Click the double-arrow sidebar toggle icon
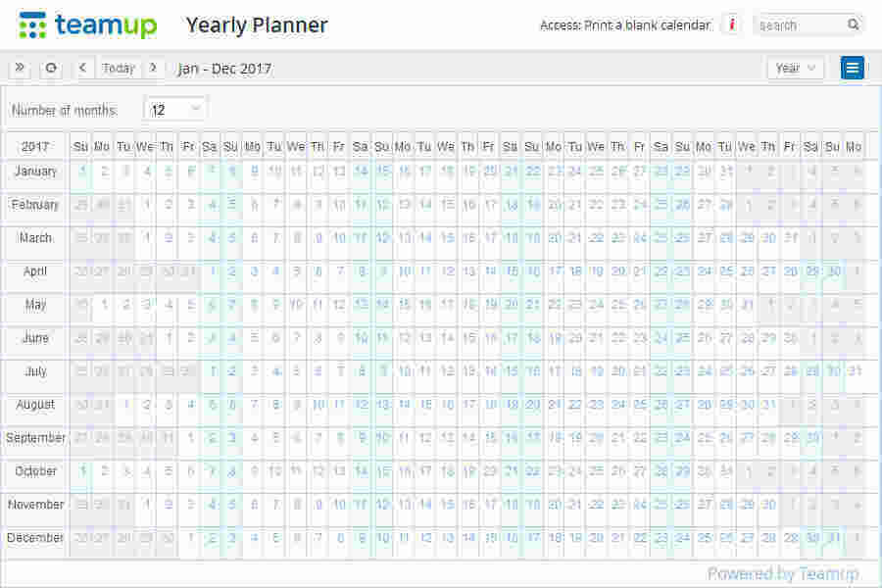This screenshot has height=588, width=882. point(20,69)
